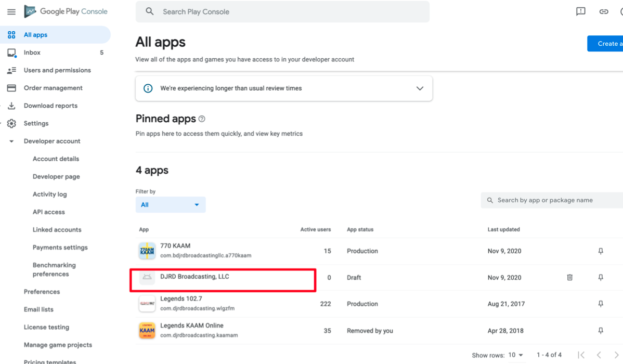
Task: Open Download reports
Action: (x=50, y=106)
